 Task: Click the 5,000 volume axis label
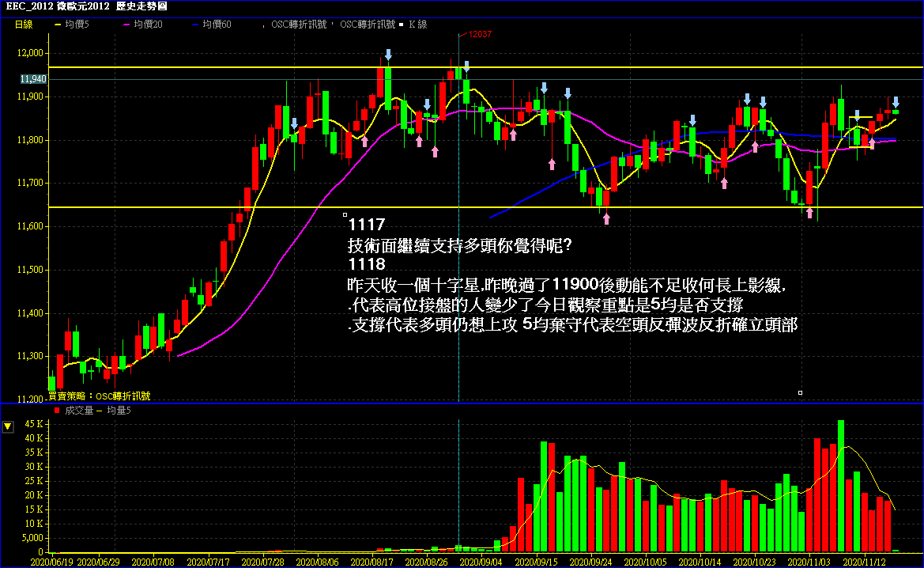(x=32, y=538)
